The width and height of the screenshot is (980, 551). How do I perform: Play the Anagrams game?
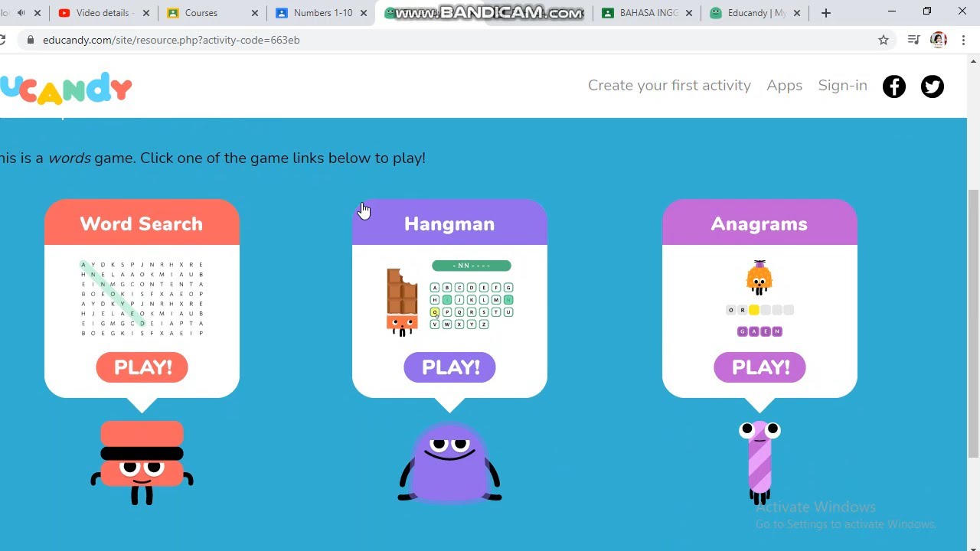(759, 367)
